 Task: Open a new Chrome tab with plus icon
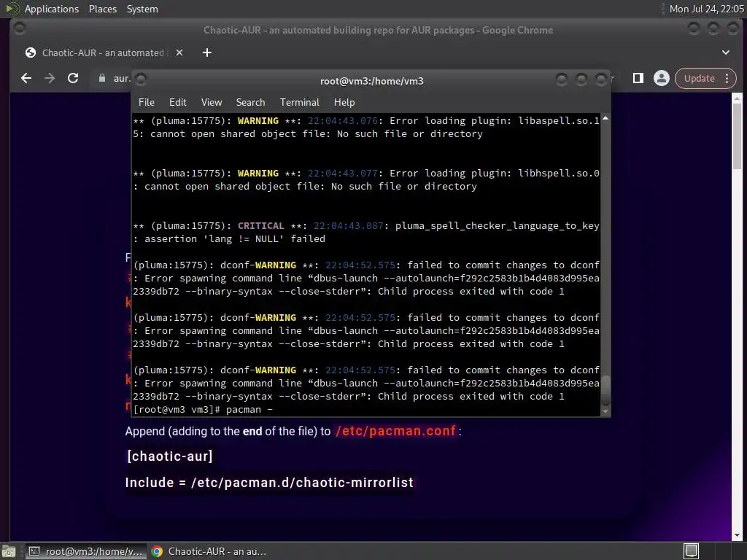[x=206, y=52]
